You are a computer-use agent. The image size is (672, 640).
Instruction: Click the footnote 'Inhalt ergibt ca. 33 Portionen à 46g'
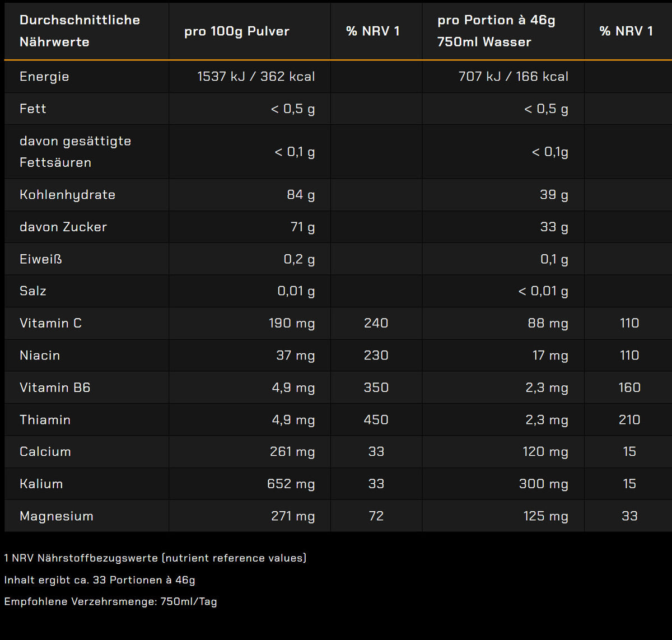(x=100, y=580)
